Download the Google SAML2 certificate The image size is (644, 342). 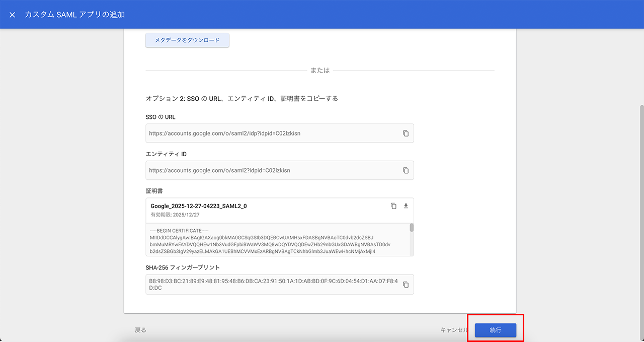[406, 206]
